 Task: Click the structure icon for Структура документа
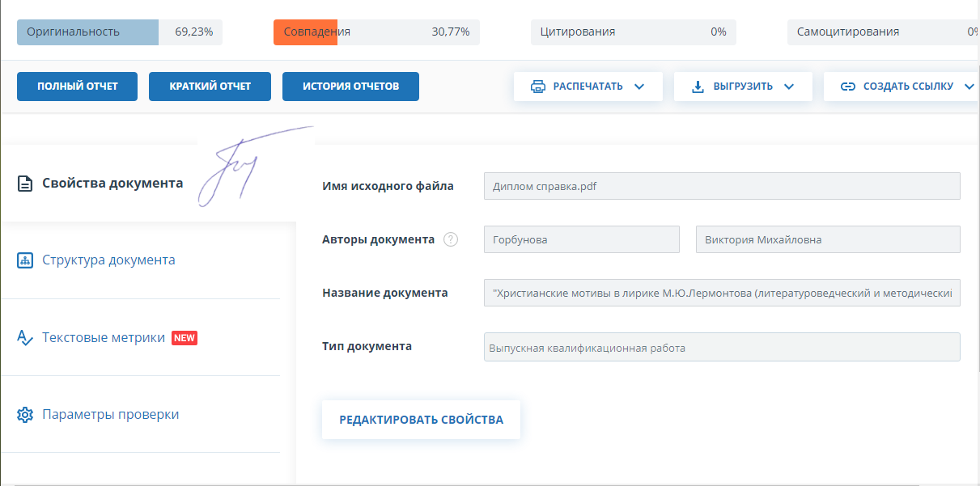25,260
